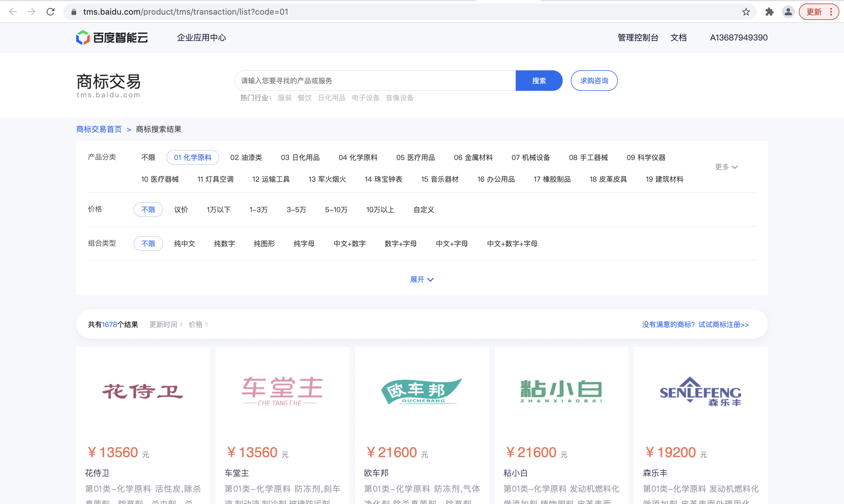Click the 求购咨询 button
This screenshot has height=504, width=844.
coord(594,81)
